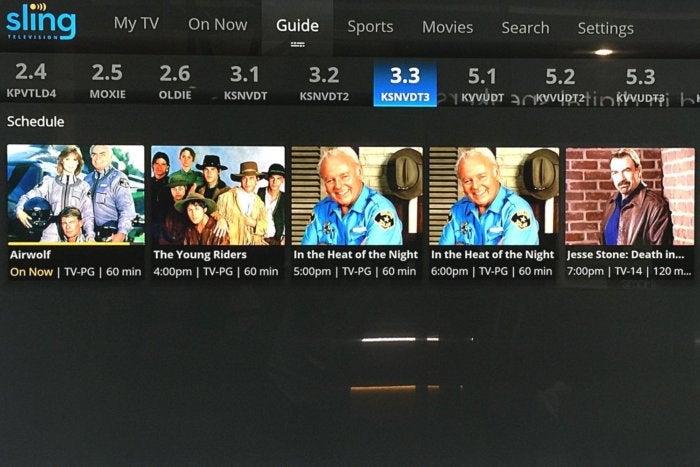Open the Settings tab
700x467 pixels.
coord(605,29)
